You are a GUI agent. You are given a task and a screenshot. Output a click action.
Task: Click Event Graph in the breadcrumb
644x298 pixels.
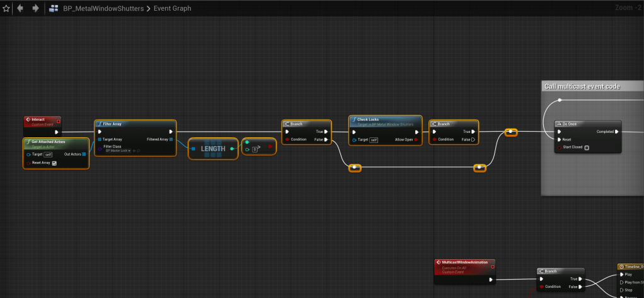click(x=172, y=9)
